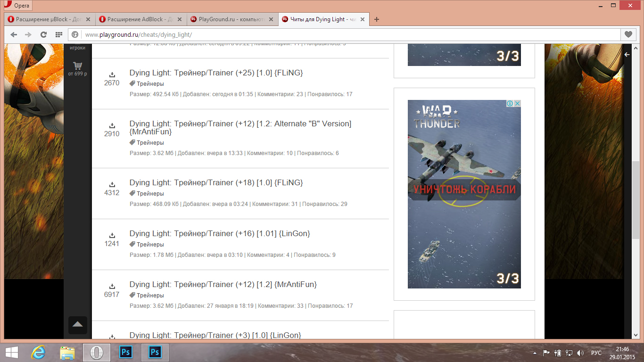Image resolution: width=644 pixels, height=362 pixels.
Task: Click the 2910 download count
Action: [x=112, y=134]
